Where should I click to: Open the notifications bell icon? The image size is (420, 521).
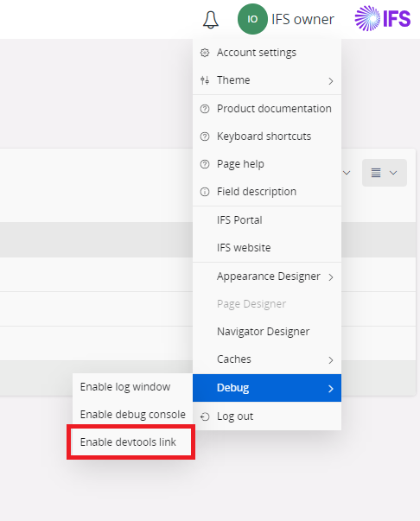(211, 20)
